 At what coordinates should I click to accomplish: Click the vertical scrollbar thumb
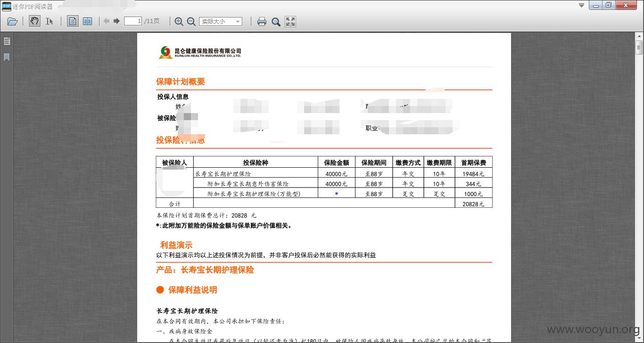[x=639, y=48]
